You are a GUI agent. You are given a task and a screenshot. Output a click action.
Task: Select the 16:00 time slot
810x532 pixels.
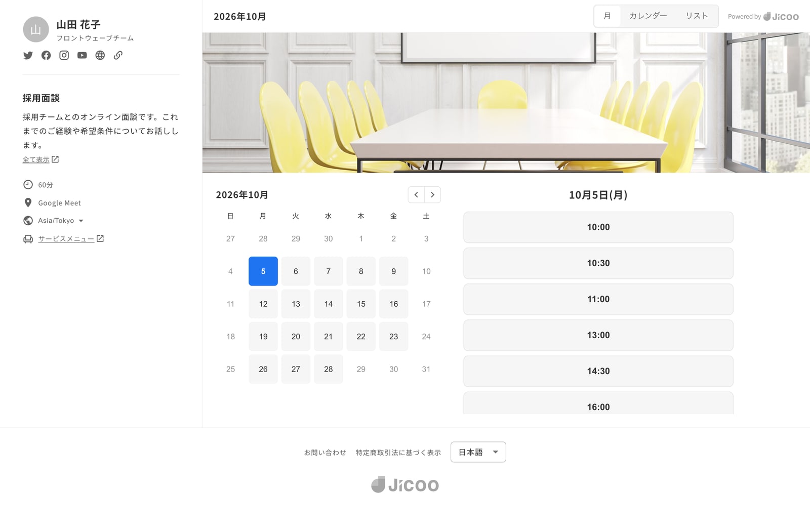pos(598,403)
